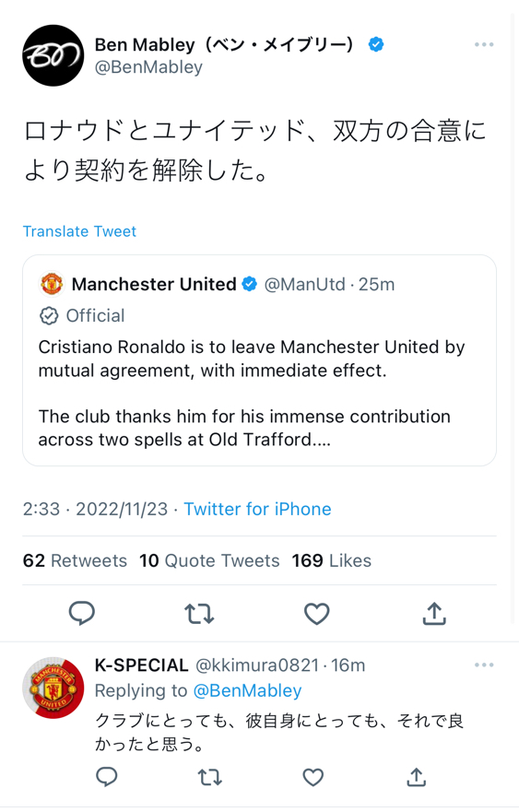The height and width of the screenshot is (812, 519).
Task: View the 10 Quote Tweets list
Action: point(209,560)
